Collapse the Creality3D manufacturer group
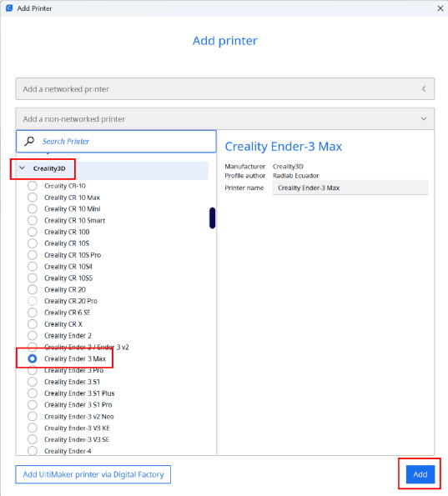The image size is (448, 496). point(23,168)
